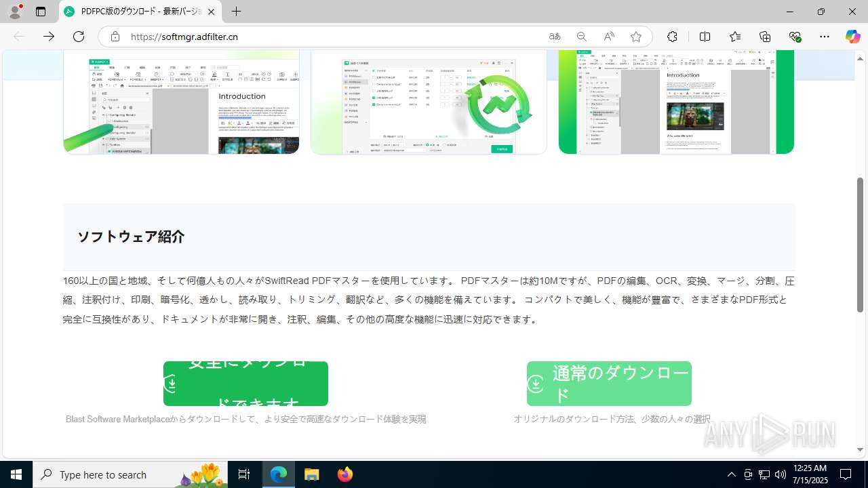The image size is (868, 488).
Task: Open Settings and more menu
Action: 825,37
